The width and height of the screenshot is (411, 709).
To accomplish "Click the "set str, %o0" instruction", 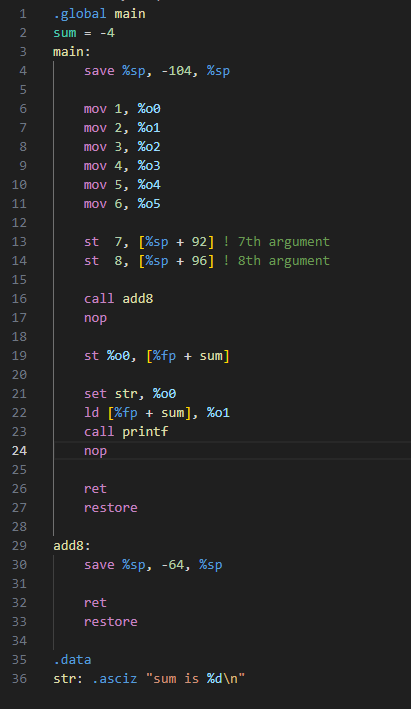I will (130, 394).
